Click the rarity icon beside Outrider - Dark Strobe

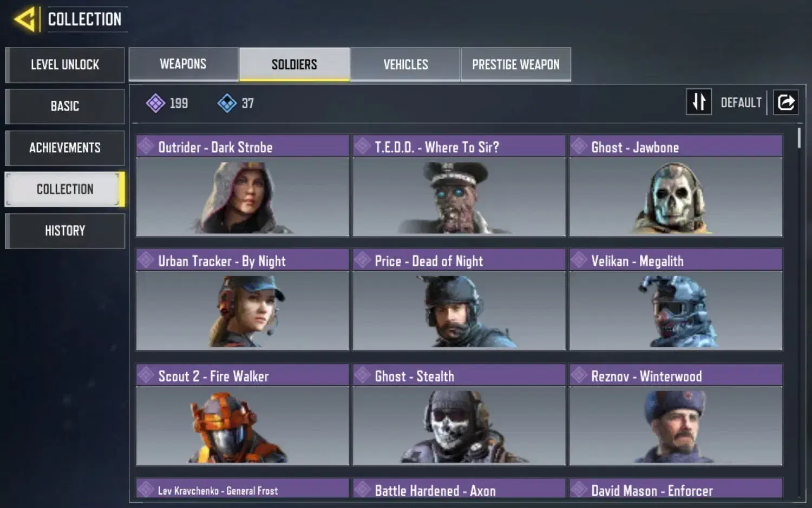(146, 146)
